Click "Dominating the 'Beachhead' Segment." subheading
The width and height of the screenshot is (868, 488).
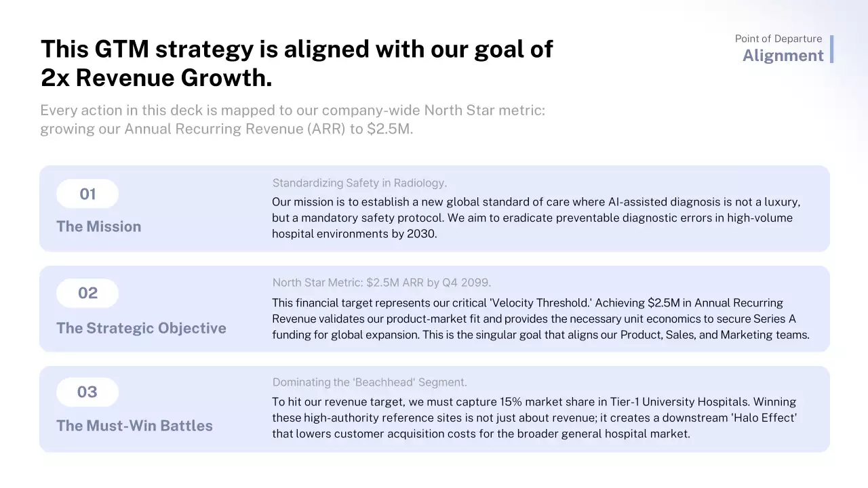(x=370, y=382)
